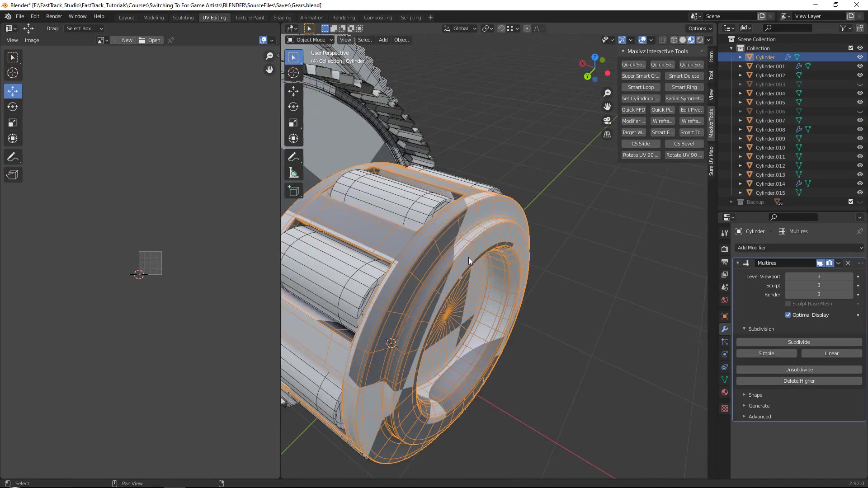Select the Rotate tool in 3D viewport
The image size is (868, 488).
pyautogui.click(x=293, y=107)
